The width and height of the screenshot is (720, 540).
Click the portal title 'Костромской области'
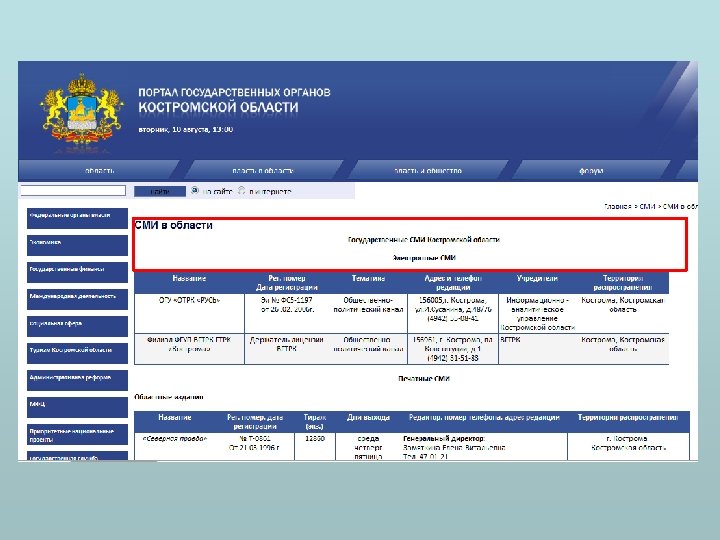[219, 107]
